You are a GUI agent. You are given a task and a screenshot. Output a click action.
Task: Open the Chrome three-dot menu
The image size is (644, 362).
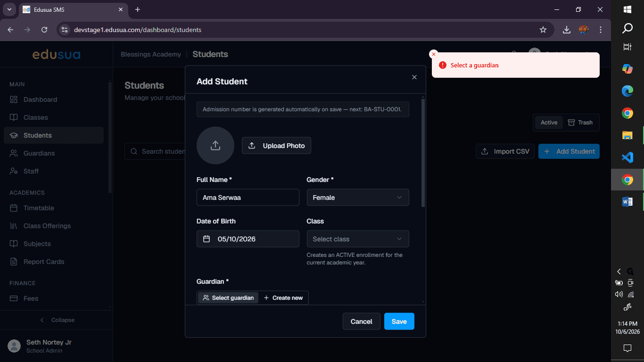coord(601,30)
